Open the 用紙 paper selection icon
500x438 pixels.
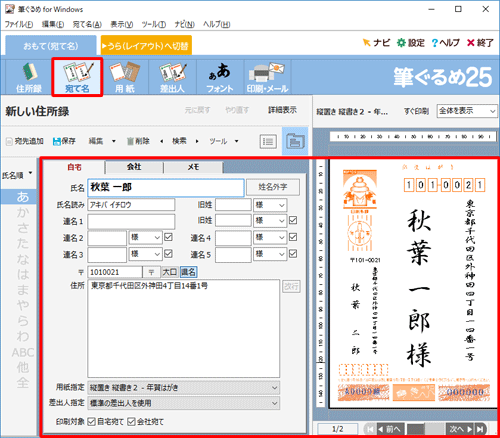[125, 77]
